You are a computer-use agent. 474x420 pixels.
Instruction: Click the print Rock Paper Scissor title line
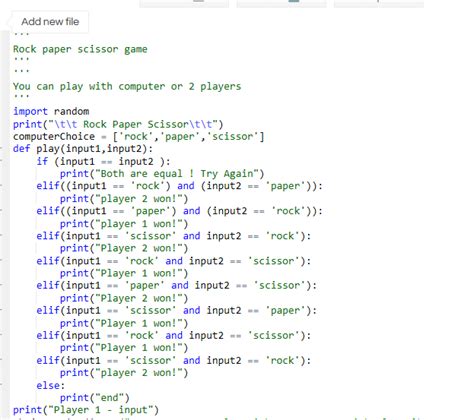[x=118, y=124]
